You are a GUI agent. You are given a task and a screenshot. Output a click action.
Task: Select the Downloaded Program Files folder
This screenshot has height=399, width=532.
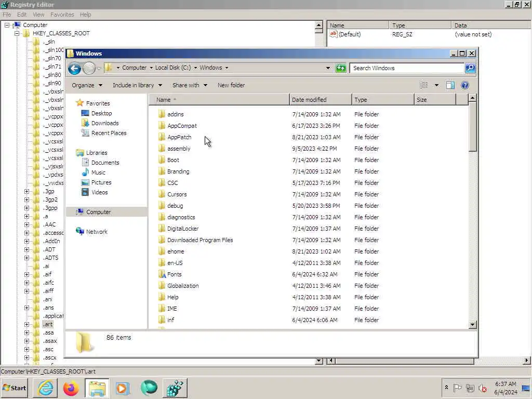tap(200, 240)
